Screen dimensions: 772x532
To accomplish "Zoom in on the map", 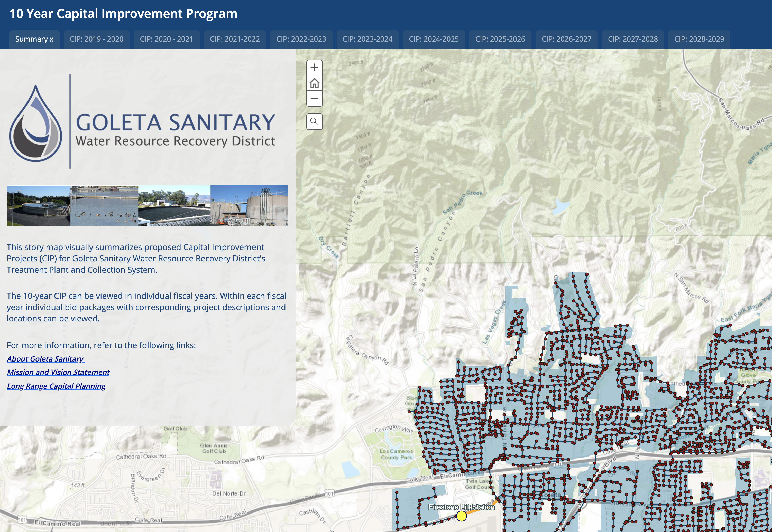I will [314, 68].
